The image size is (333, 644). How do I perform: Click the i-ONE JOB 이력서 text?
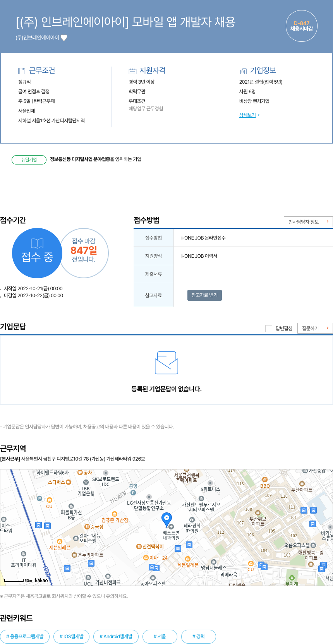point(199,256)
